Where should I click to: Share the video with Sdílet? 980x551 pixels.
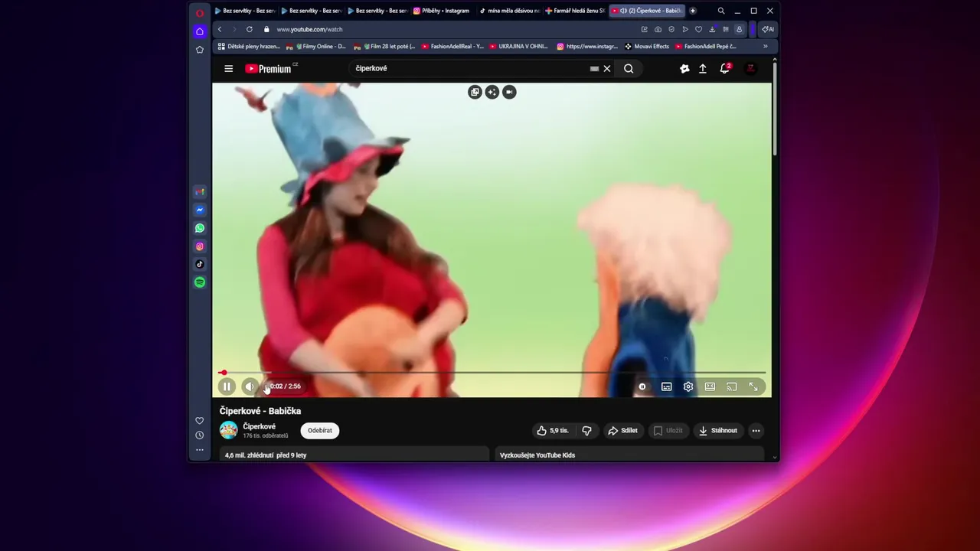point(622,431)
